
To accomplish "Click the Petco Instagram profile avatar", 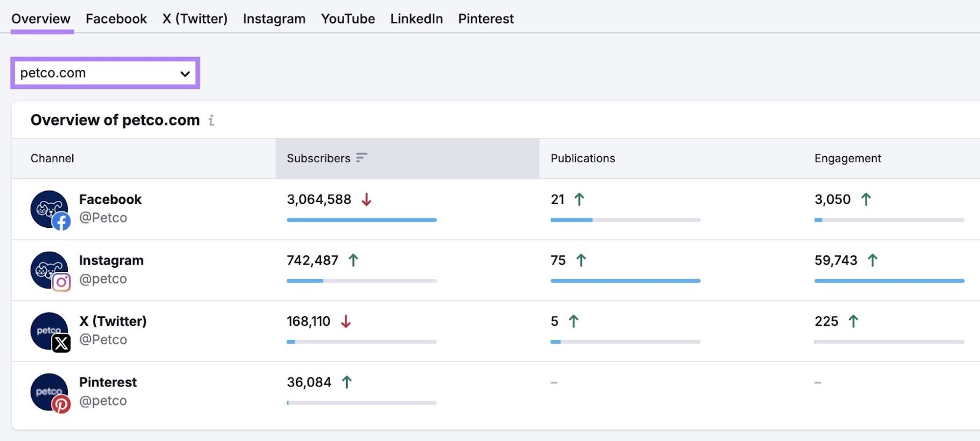I will [50, 270].
